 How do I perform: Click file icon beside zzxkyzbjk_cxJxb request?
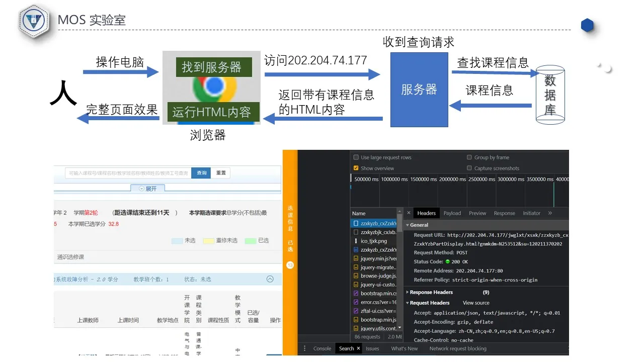[x=355, y=232]
